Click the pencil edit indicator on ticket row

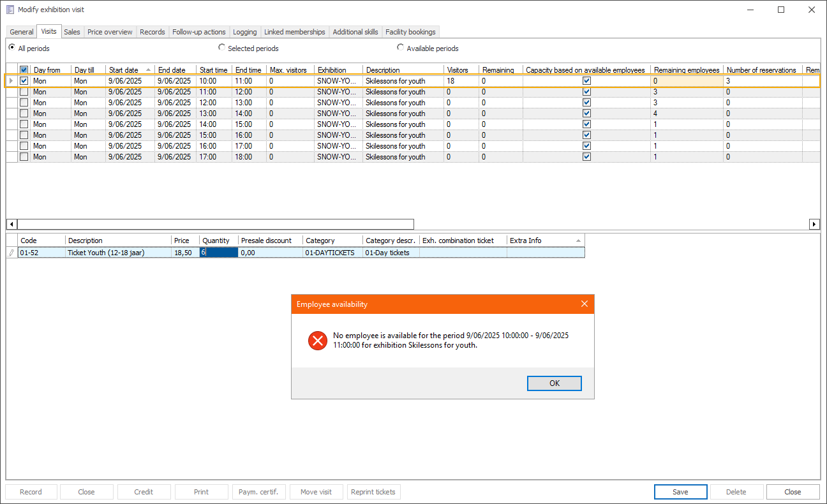(x=11, y=253)
